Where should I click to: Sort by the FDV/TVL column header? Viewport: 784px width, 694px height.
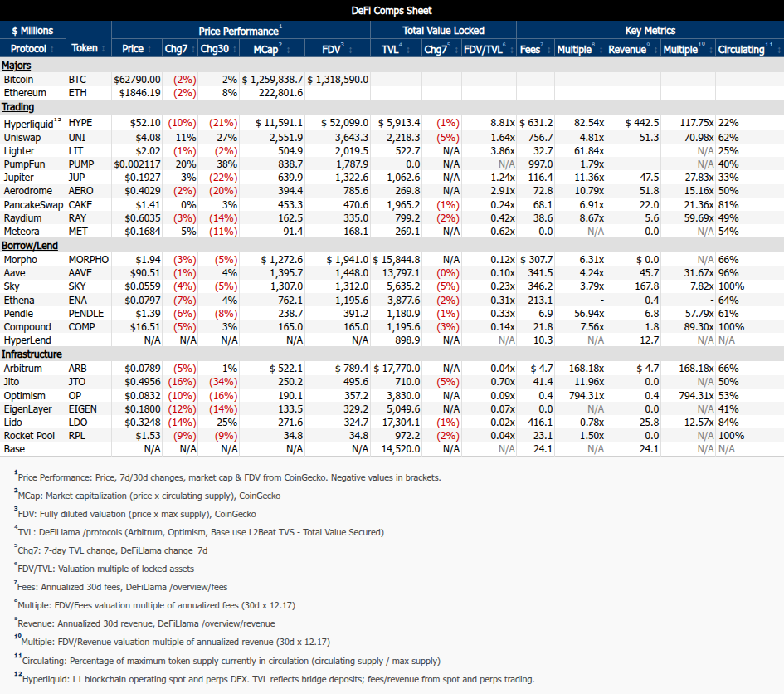click(x=489, y=49)
